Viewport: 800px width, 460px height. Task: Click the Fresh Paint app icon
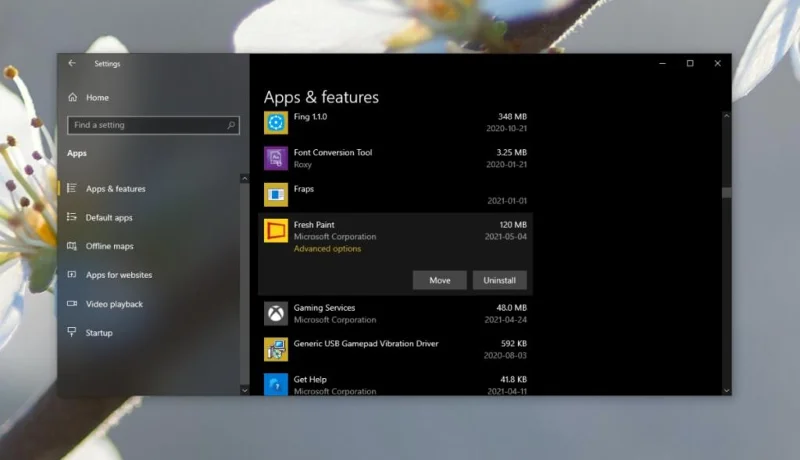[276, 231]
